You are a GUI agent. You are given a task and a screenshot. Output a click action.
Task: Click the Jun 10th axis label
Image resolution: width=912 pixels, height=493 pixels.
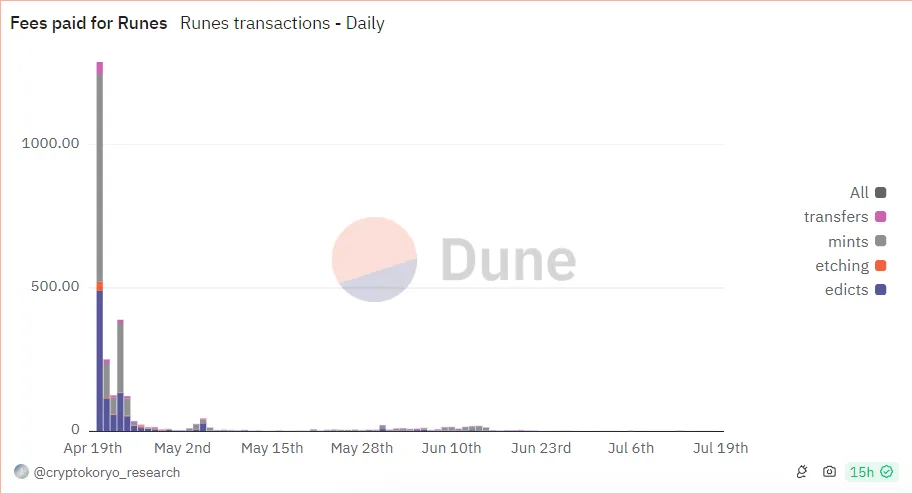tap(451, 448)
